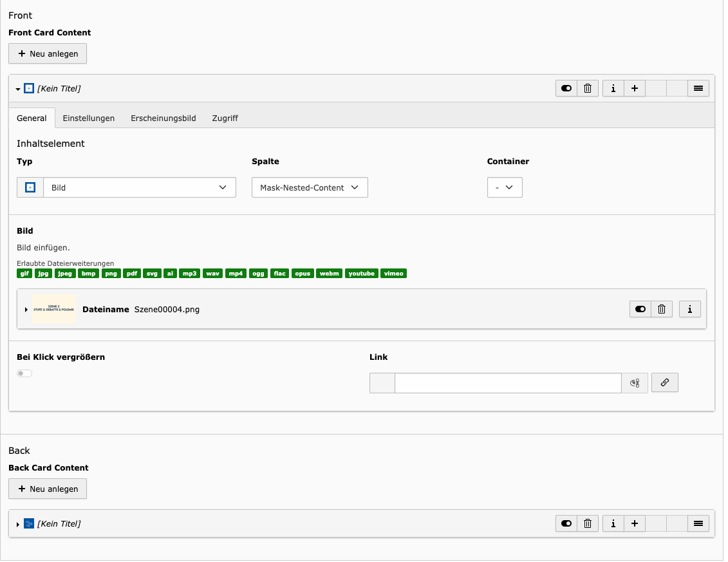Viewport: 728px width, 562px height.
Task: Click Neu anlegen under Back Card Content
Action: click(48, 489)
